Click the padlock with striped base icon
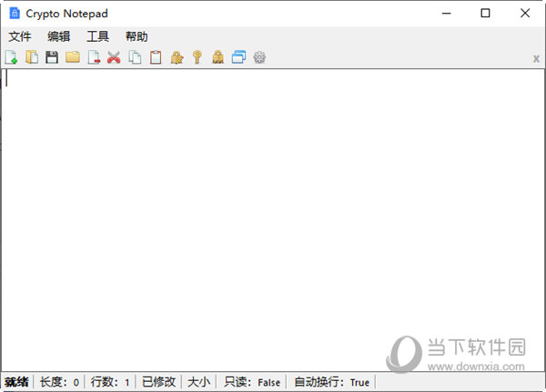This screenshot has height=392, width=546. tap(218, 57)
